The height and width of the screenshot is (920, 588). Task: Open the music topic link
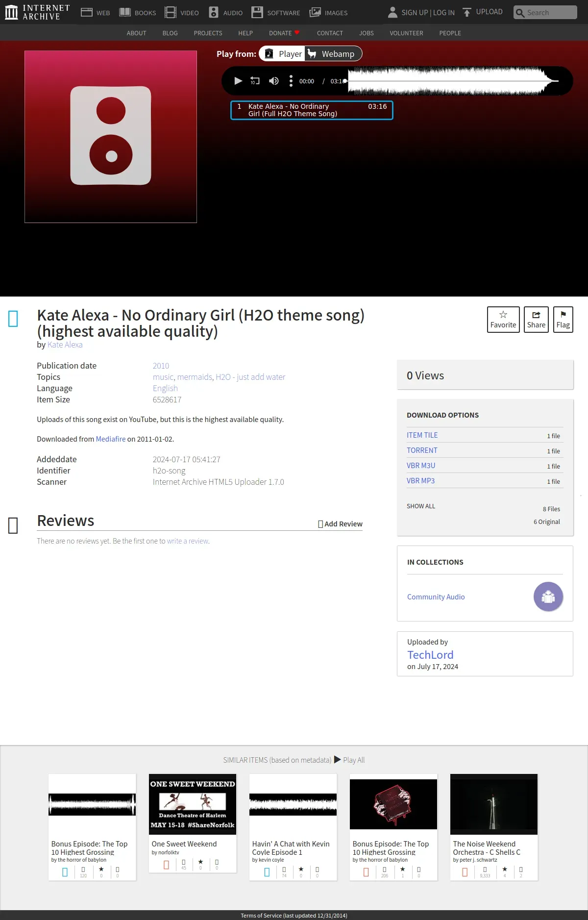tap(163, 377)
